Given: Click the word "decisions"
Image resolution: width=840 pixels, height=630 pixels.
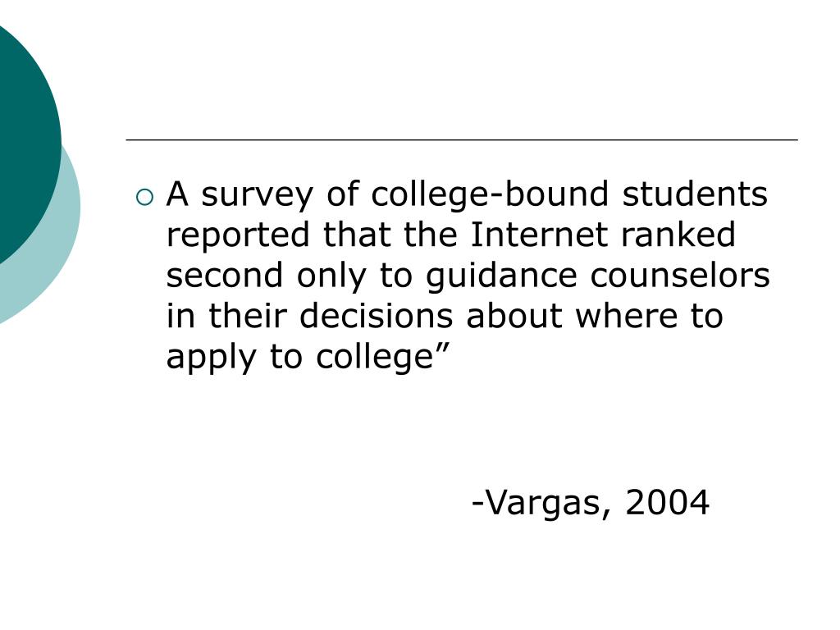Looking at the screenshot, I should (x=376, y=316).
